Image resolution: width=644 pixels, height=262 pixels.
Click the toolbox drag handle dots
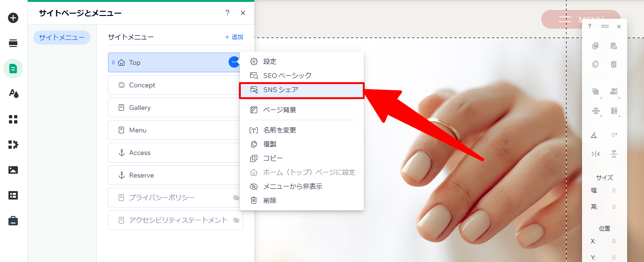click(605, 27)
